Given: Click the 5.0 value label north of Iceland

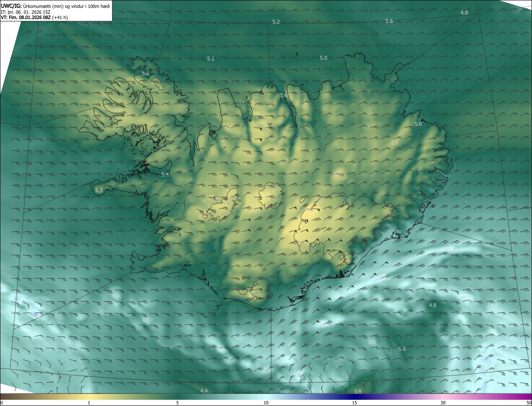Looking at the screenshot, I should pos(323,58).
